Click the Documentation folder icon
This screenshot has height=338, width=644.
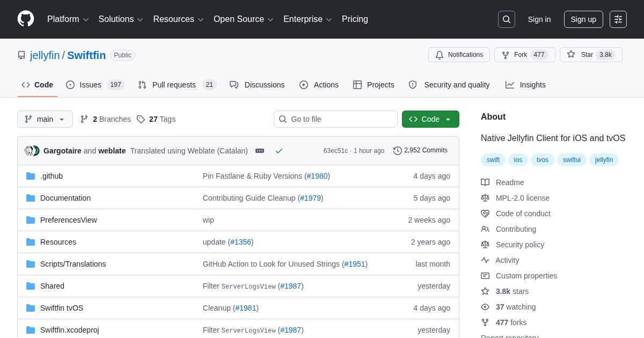[31, 198]
